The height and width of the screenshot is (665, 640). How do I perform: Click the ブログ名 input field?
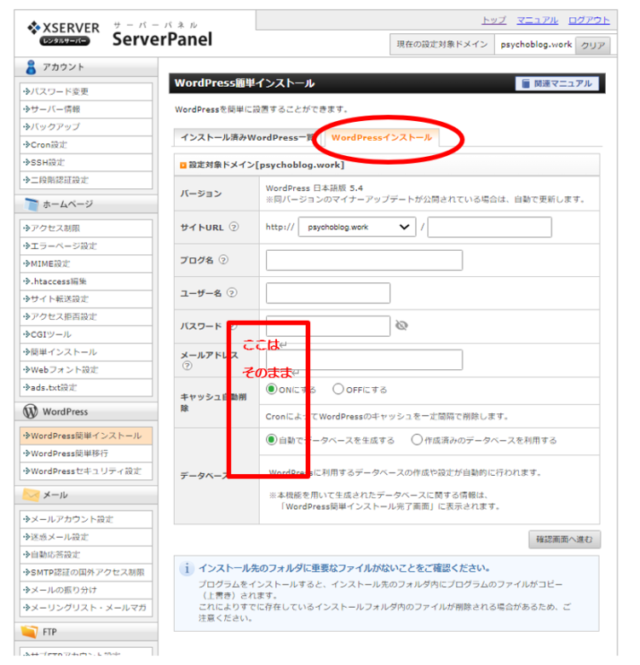click(x=364, y=260)
